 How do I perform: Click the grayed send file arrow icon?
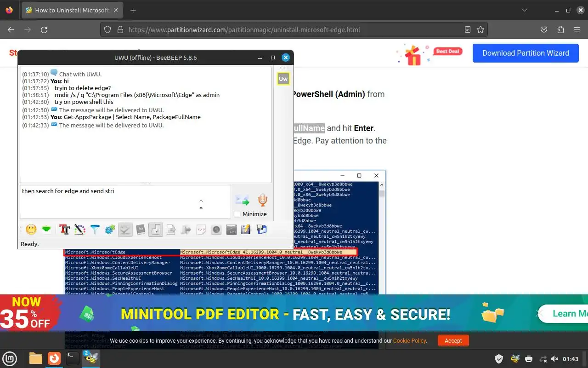click(186, 229)
